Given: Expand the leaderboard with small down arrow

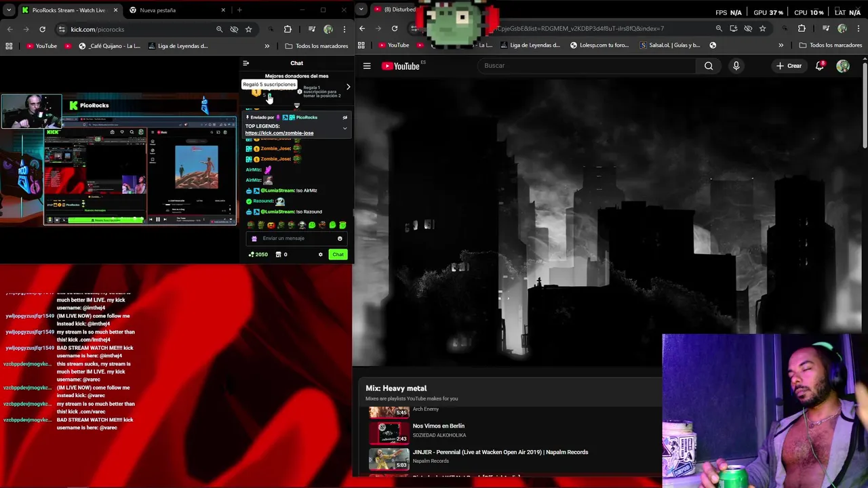Looking at the screenshot, I should tap(296, 105).
